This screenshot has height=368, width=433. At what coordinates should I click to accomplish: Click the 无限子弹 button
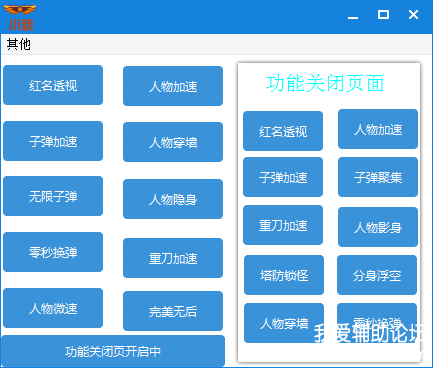[53, 196]
